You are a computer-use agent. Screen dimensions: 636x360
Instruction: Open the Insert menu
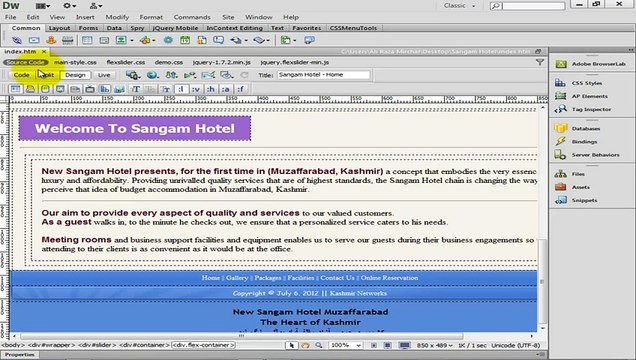click(x=85, y=17)
